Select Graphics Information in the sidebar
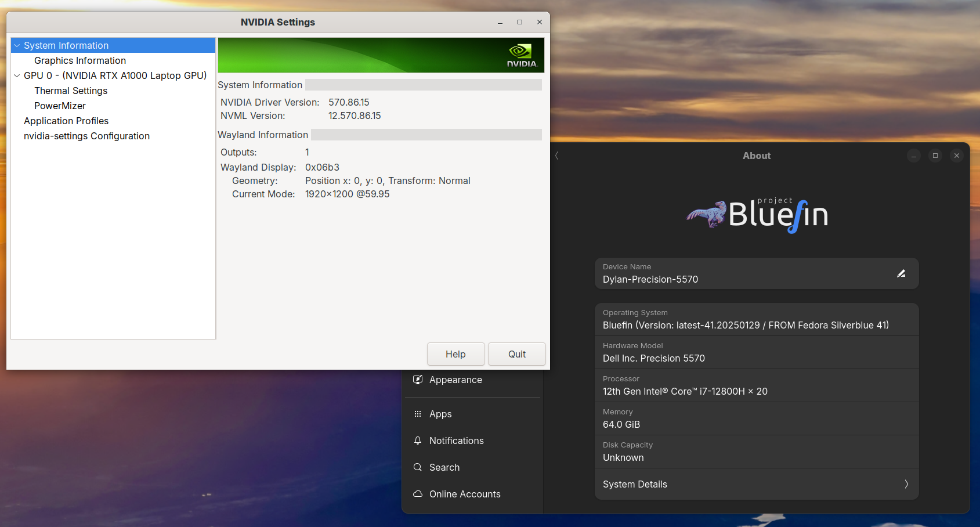This screenshot has height=527, width=980. tap(80, 60)
